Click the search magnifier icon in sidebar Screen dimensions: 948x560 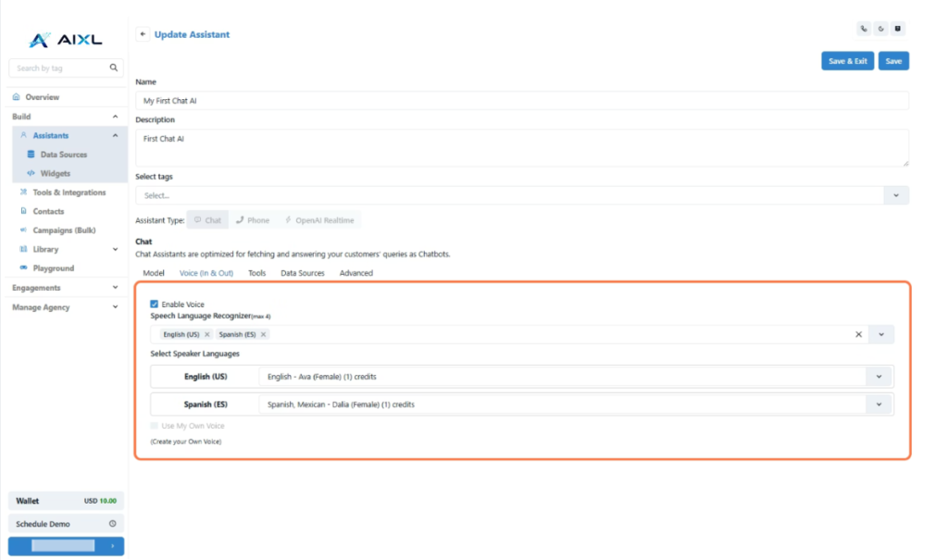click(x=114, y=68)
